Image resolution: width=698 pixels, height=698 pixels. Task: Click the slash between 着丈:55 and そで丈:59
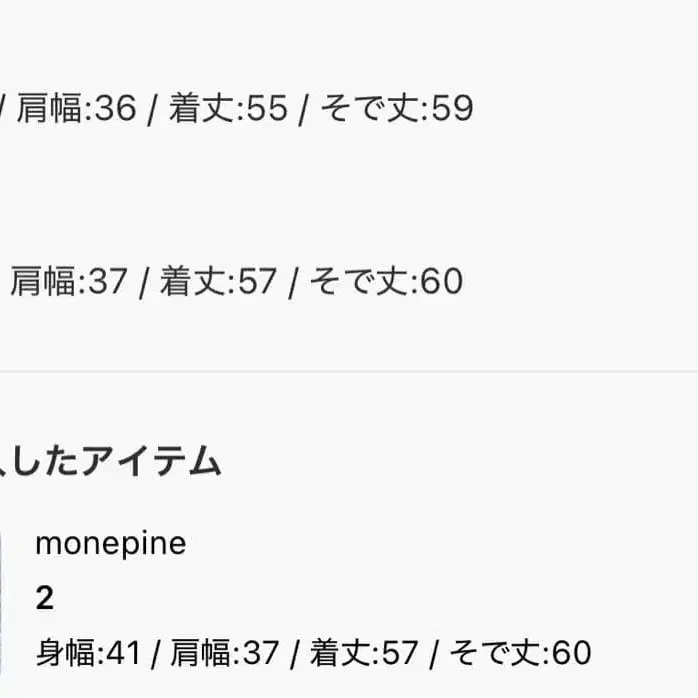pos(304,108)
